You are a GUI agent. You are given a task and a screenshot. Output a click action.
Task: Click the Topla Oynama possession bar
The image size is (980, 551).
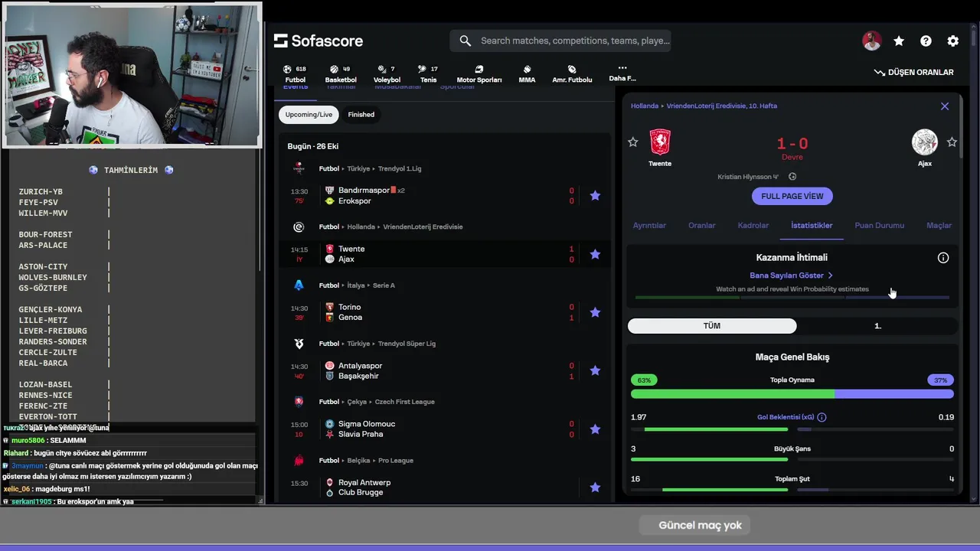[792, 394]
